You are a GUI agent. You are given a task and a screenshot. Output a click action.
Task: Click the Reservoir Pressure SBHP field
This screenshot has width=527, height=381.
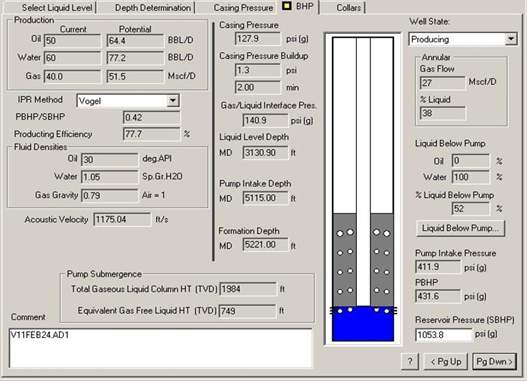pos(444,335)
